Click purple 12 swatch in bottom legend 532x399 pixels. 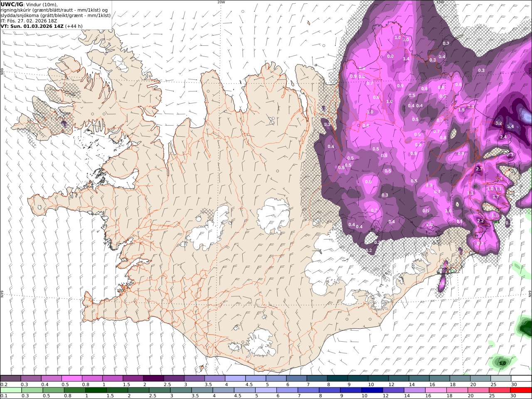click(393, 390)
